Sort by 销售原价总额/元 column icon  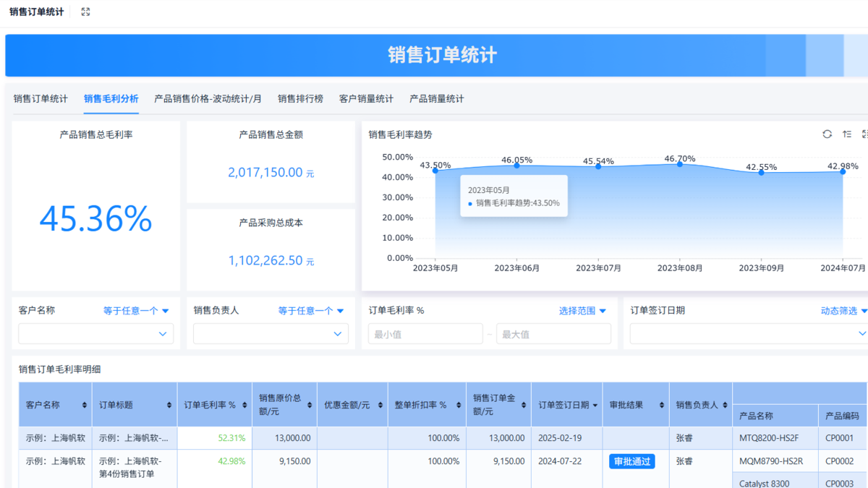310,406
